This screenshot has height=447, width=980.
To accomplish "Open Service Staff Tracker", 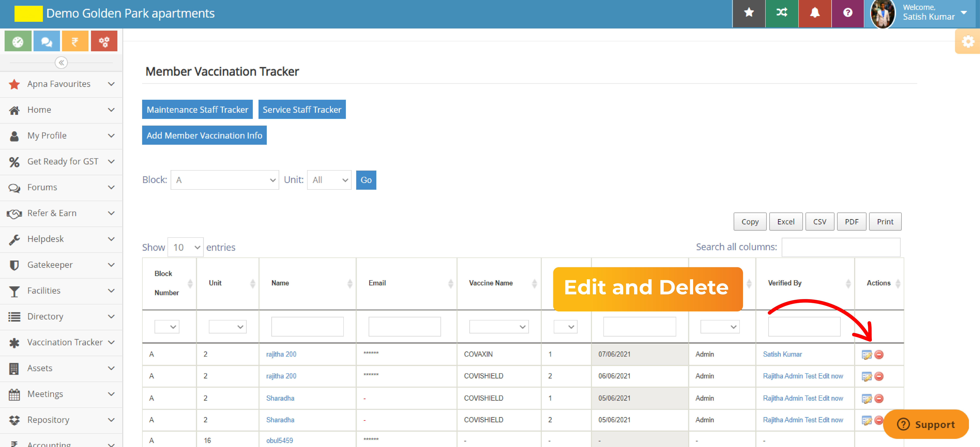I will coord(302,110).
